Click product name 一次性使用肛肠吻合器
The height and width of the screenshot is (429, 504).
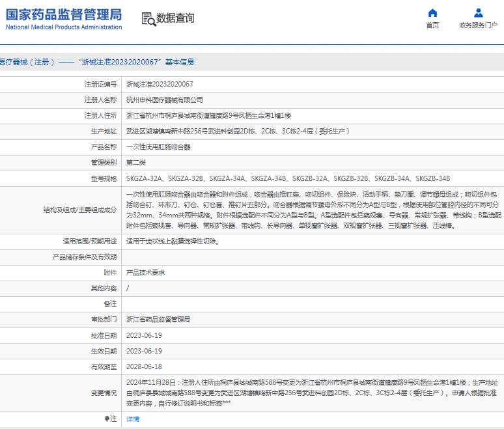158,147
